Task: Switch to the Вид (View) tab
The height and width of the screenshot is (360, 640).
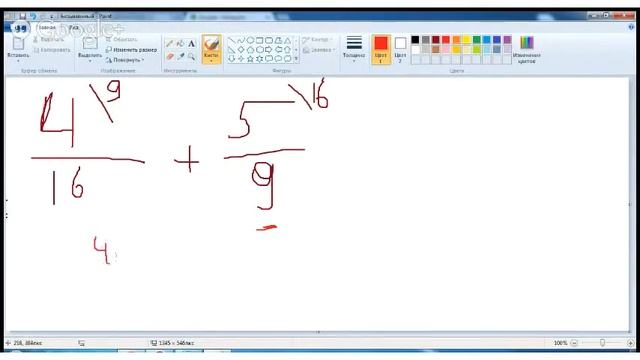Action: pyautogui.click(x=74, y=27)
